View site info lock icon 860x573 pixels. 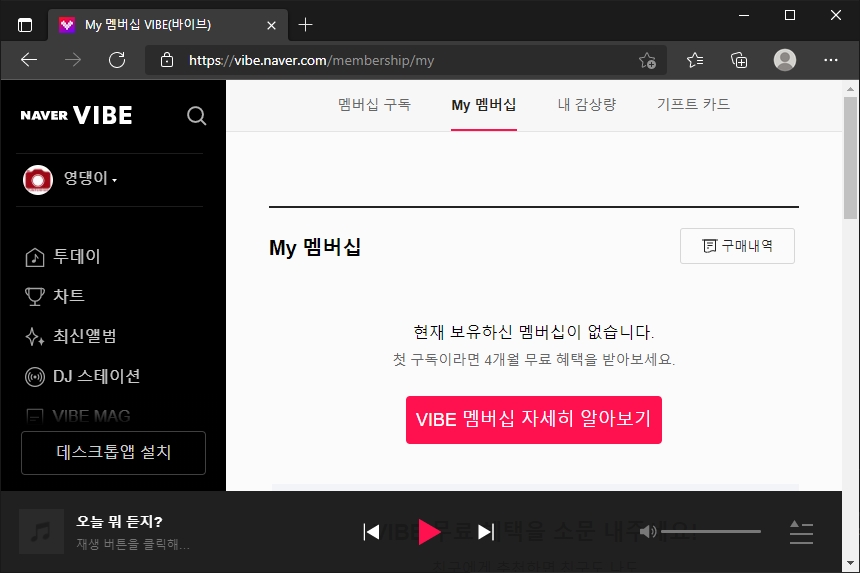(x=167, y=60)
